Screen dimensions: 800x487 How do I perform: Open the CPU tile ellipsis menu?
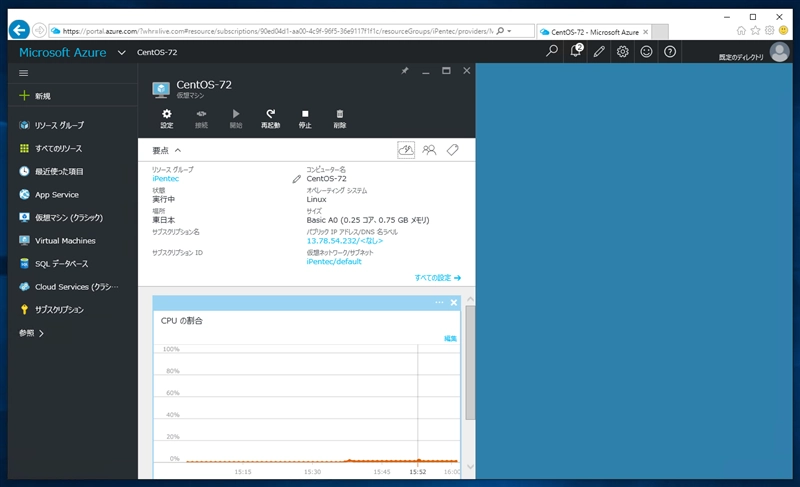pyautogui.click(x=439, y=302)
